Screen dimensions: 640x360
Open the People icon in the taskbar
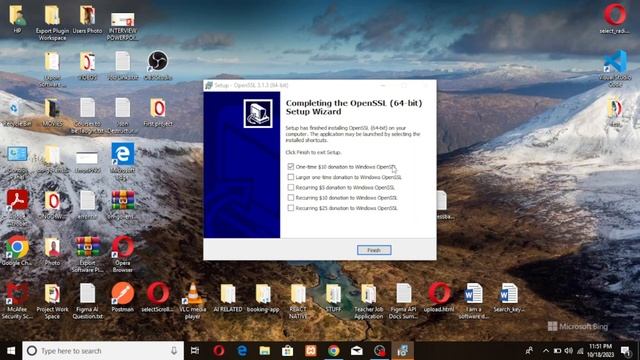[x=529, y=351]
